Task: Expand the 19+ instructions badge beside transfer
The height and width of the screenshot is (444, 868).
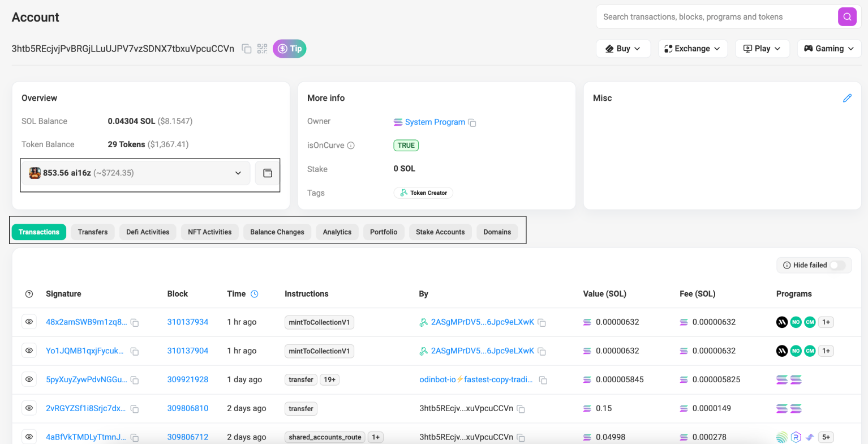Action: 329,379
